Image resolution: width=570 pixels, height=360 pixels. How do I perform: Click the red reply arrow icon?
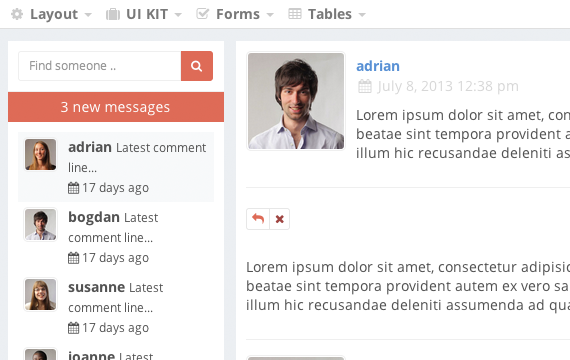(258, 219)
